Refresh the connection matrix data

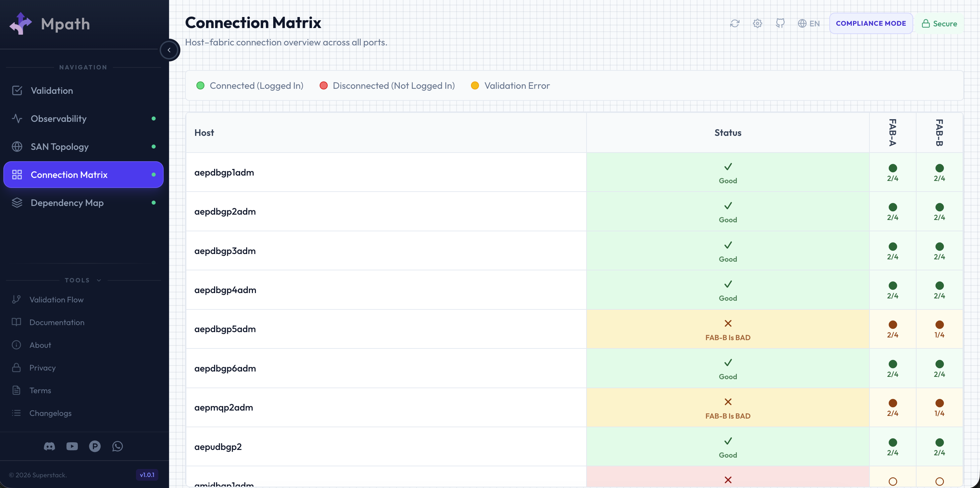734,24
